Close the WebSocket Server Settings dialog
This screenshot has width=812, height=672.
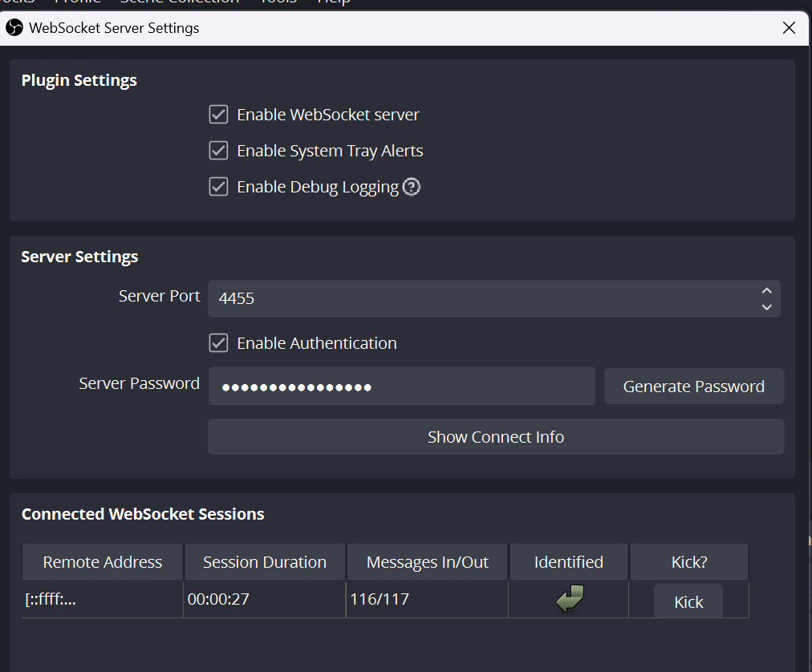click(x=789, y=28)
